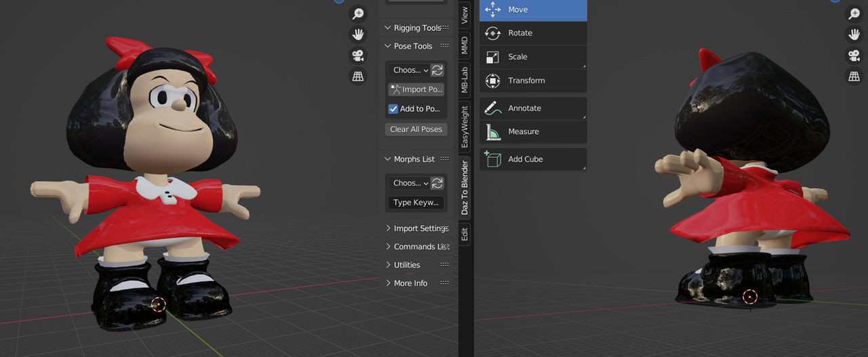Switch perspective/orthographic grid in right viewport
The height and width of the screenshot is (357, 868).
(x=854, y=77)
